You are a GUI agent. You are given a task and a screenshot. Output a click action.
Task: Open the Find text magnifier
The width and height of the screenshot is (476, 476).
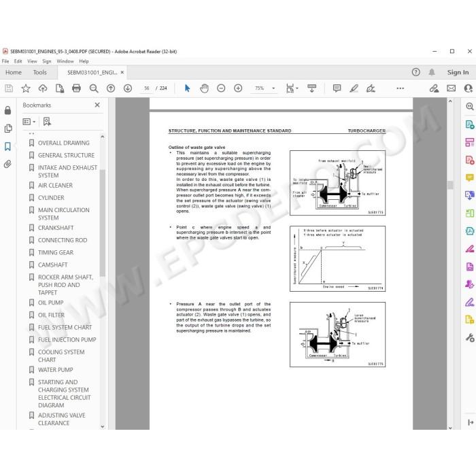tap(94, 88)
